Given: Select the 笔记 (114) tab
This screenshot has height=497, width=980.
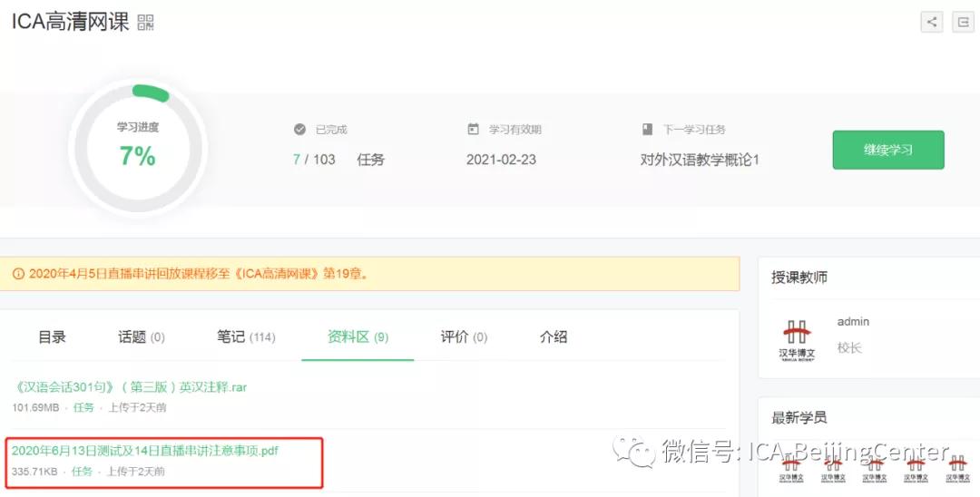Looking at the screenshot, I should (x=246, y=337).
